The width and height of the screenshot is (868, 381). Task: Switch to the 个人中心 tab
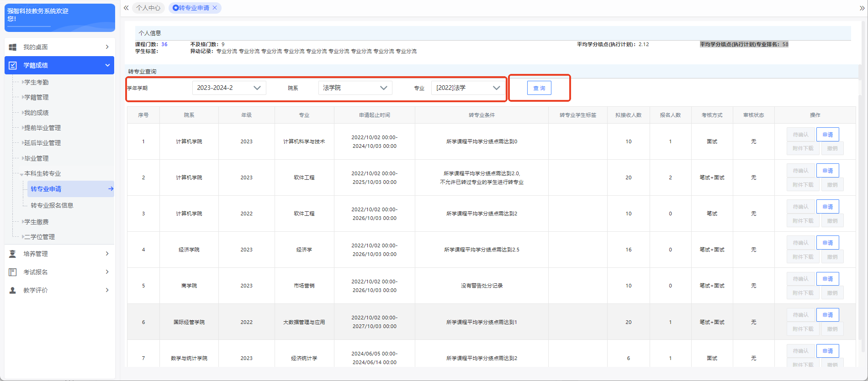tap(148, 8)
